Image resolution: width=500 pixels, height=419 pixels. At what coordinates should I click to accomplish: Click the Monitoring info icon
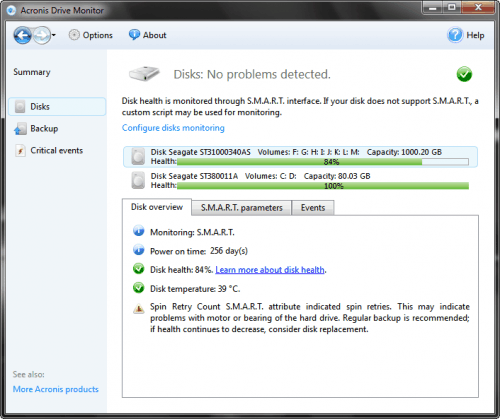139,231
